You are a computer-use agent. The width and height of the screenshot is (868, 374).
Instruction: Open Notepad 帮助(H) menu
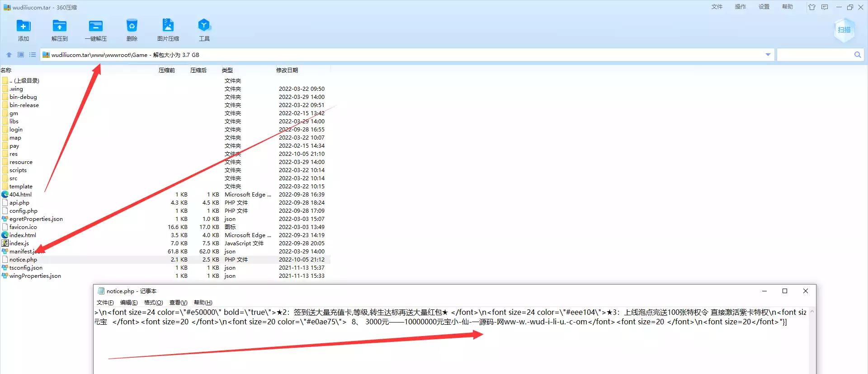pyautogui.click(x=203, y=303)
